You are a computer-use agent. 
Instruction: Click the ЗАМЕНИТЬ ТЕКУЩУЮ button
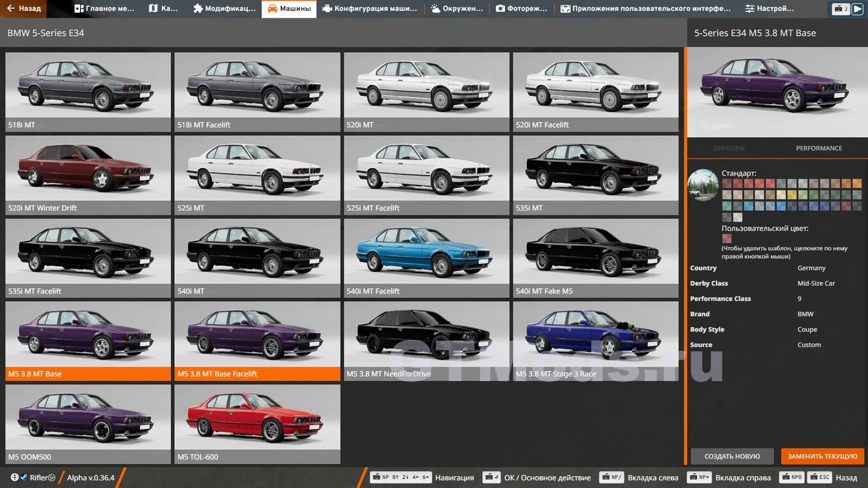click(822, 456)
